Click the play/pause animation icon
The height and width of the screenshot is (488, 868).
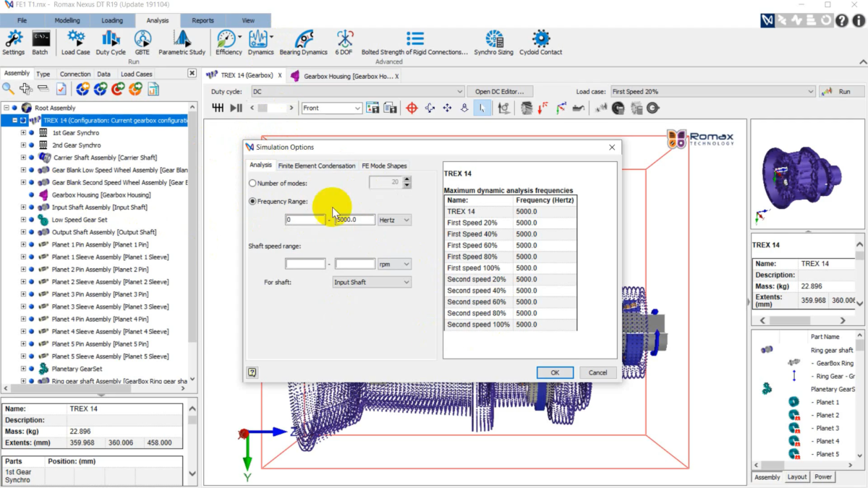click(x=236, y=108)
